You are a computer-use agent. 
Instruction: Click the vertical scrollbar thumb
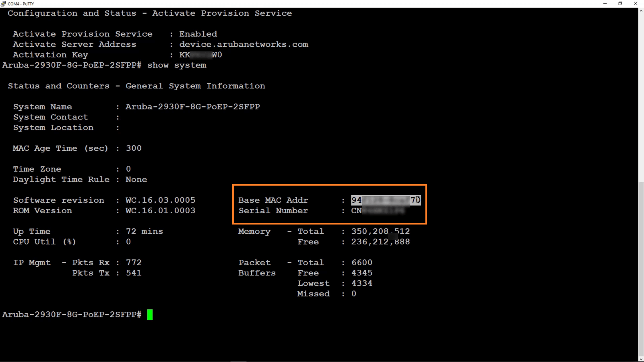point(641,269)
